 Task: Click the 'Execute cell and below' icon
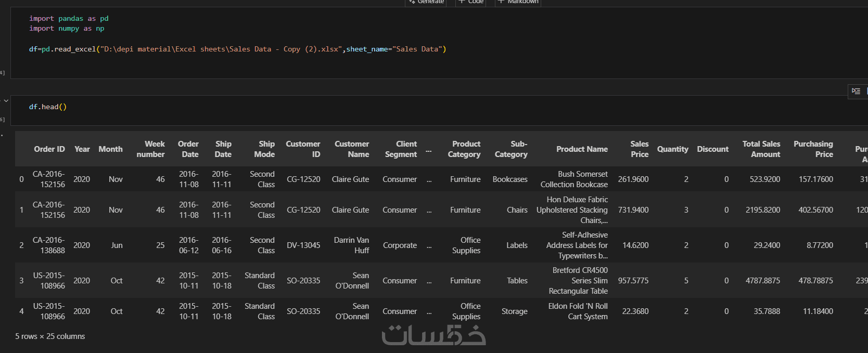coord(856,91)
